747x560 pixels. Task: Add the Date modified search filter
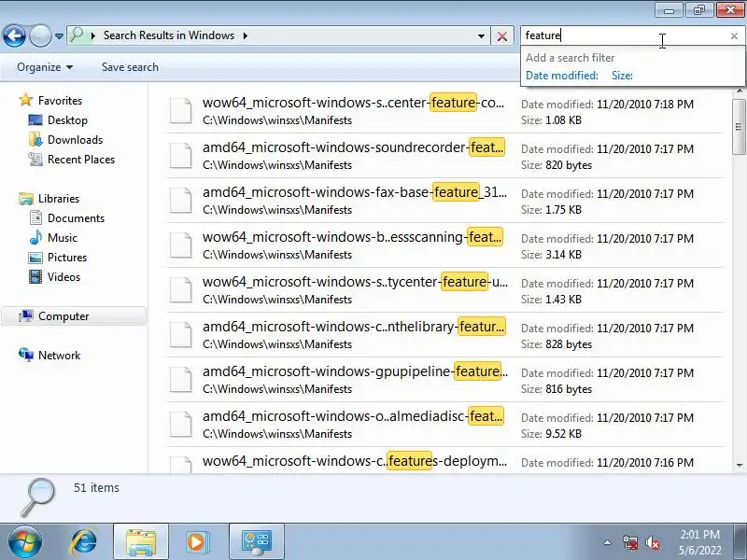click(562, 76)
